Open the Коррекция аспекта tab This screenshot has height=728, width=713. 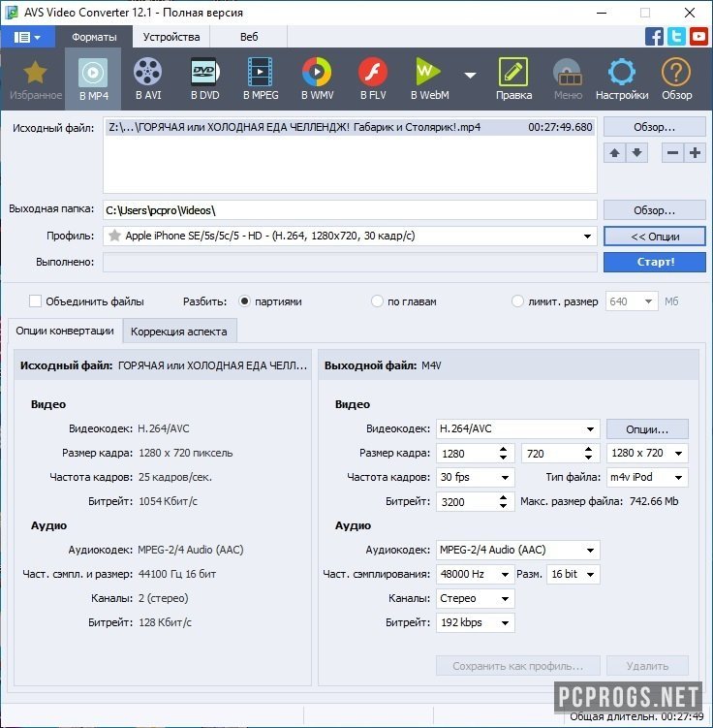click(179, 332)
